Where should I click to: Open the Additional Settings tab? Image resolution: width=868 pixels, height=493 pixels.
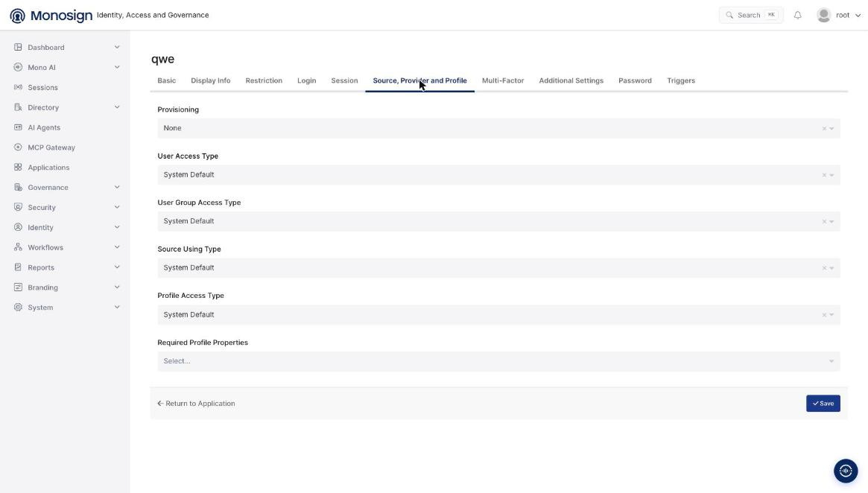pyautogui.click(x=571, y=80)
